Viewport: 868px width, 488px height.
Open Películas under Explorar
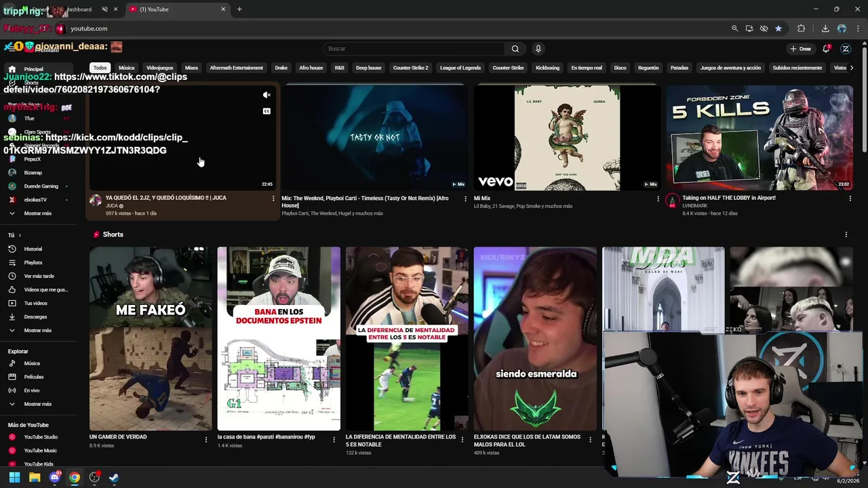tap(33, 377)
